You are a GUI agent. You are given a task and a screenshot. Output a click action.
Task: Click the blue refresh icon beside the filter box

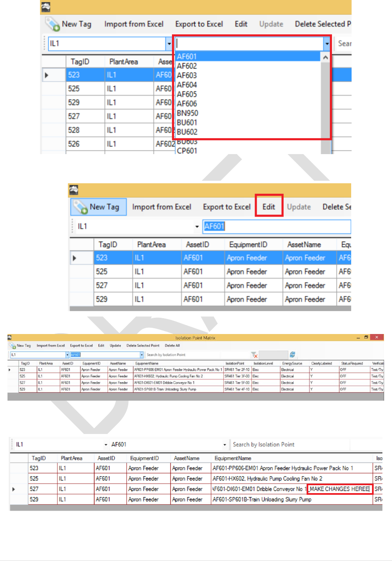[x=292, y=355]
